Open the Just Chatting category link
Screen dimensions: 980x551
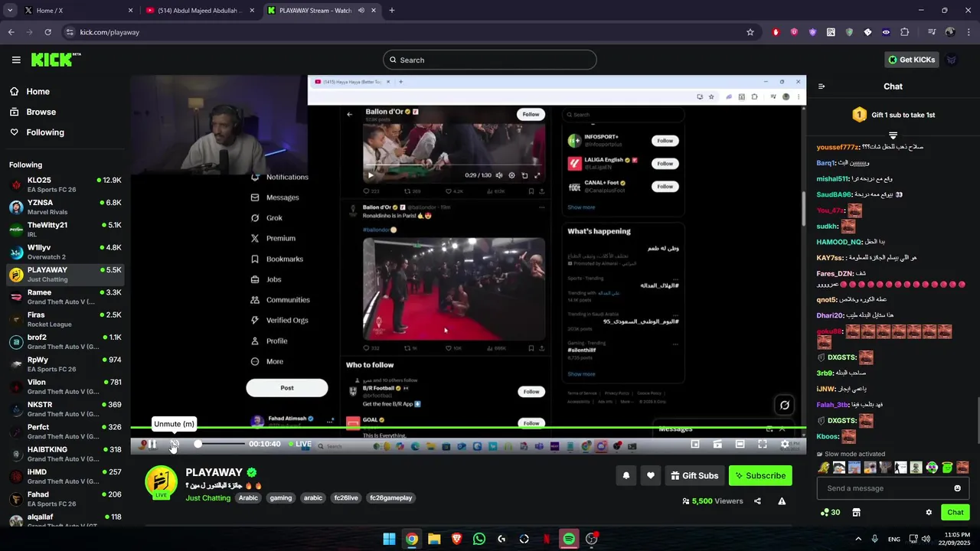coord(208,498)
